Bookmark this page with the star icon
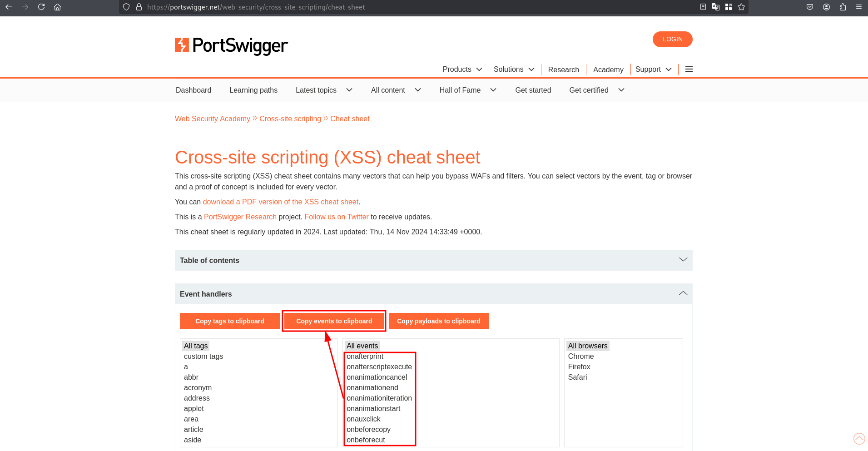 click(741, 7)
